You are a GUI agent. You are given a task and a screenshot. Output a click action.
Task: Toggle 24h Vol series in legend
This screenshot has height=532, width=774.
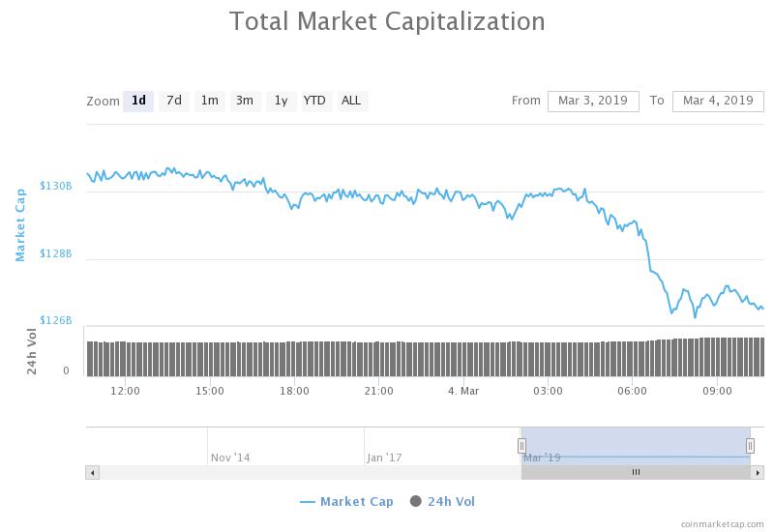[451, 501]
